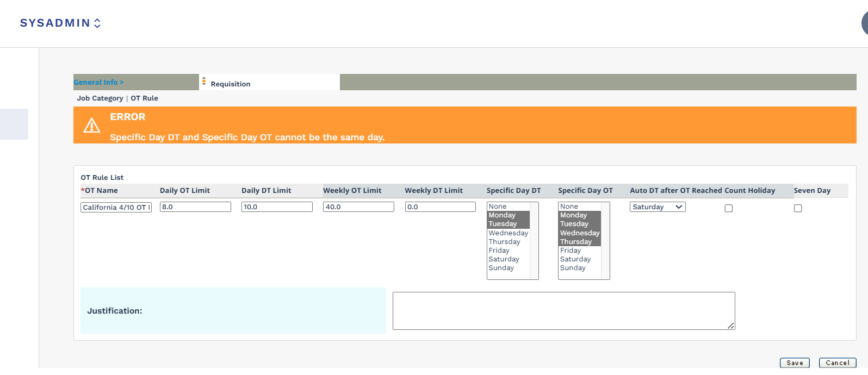The width and height of the screenshot is (868, 375).
Task: Select Saturday in the Specific Day DT list
Action: (509, 259)
